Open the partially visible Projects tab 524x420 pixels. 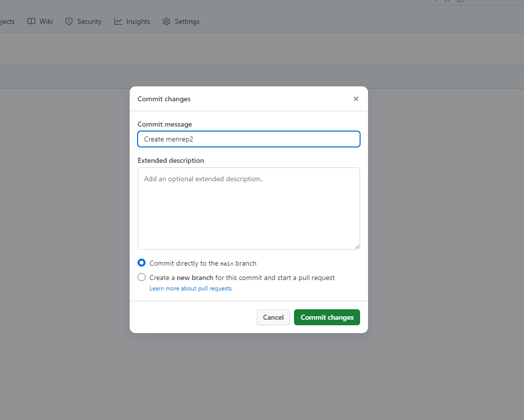tap(7, 21)
